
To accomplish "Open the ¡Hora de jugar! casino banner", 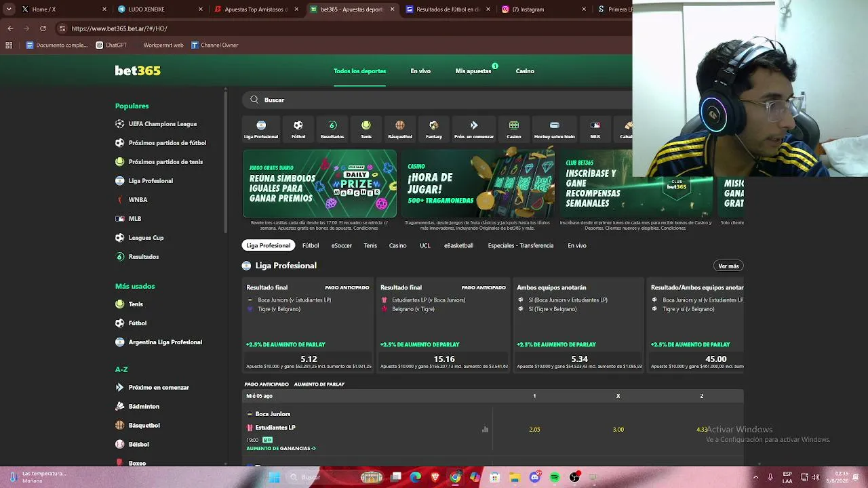I will click(477, 184).
